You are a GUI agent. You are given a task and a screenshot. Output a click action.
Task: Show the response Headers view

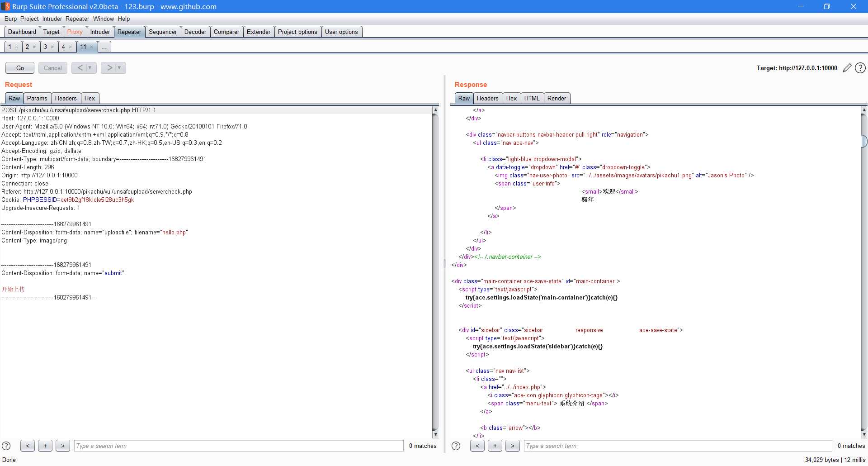tap(487, 98)
